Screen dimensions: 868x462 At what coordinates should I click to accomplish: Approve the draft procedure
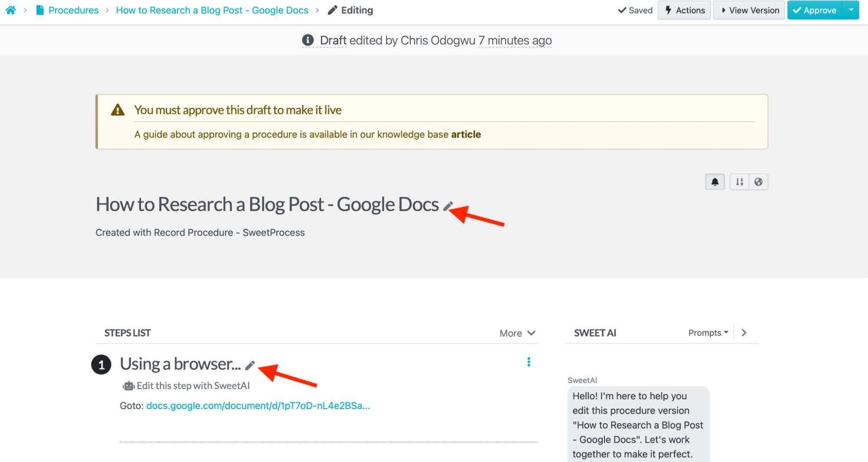tap(815, 10)
